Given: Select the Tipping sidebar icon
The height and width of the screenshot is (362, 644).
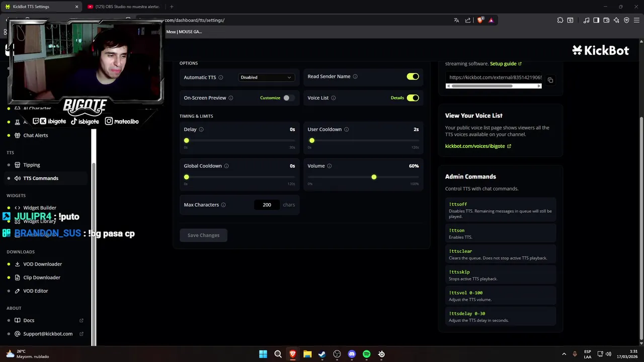Looking at the screenshot, I should coord(18,165).
